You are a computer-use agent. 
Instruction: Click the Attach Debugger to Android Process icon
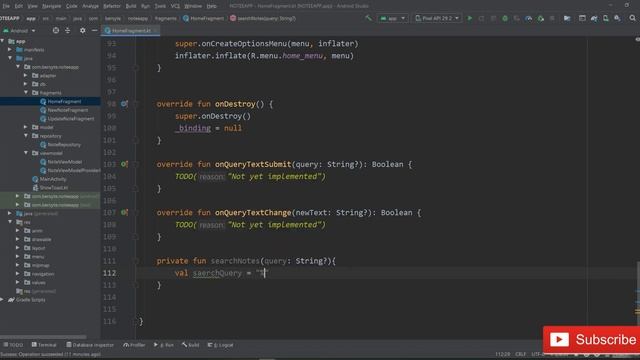(x=540, y=18)
